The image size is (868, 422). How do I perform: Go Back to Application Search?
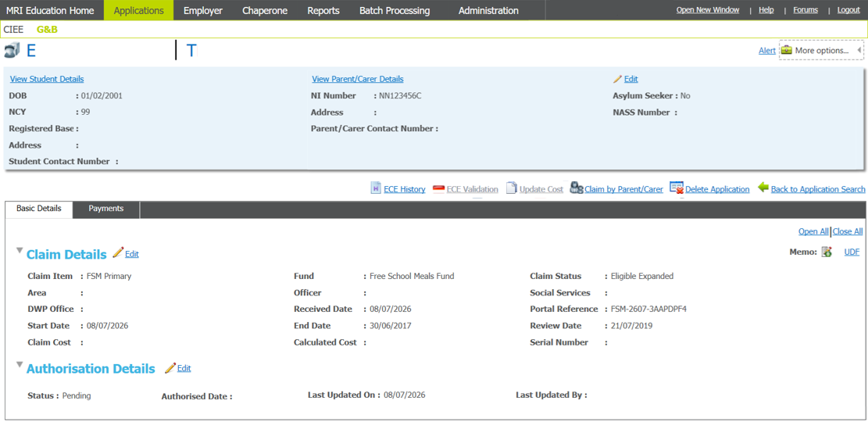click(x=818, y=189)
